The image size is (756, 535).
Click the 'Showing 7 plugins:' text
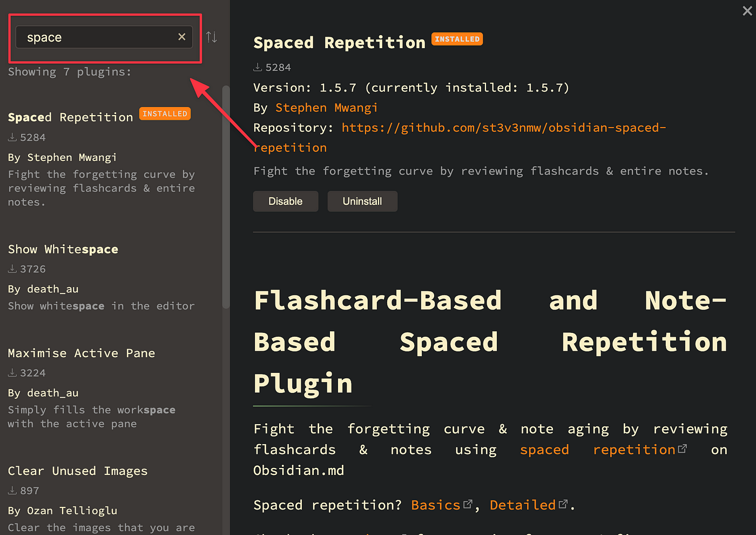click(70, 72)
